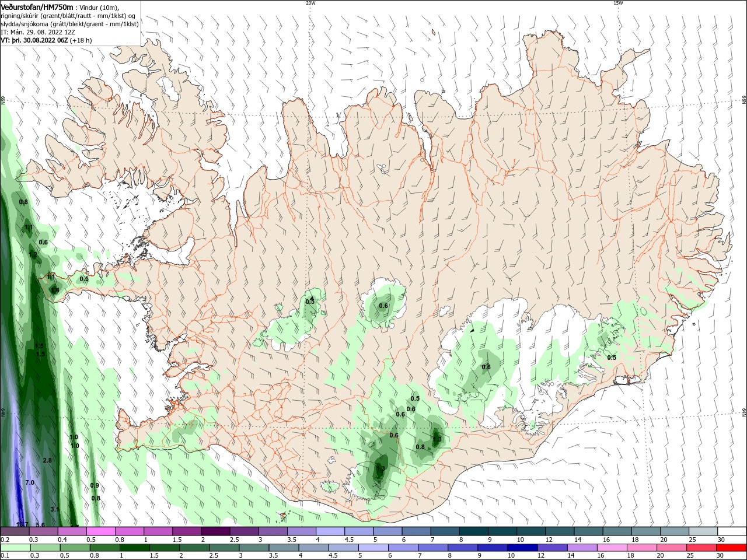Screen dimensions: 747x560
Task: Click the 2.8 precipitation value on the map
Action: (47, 461)
